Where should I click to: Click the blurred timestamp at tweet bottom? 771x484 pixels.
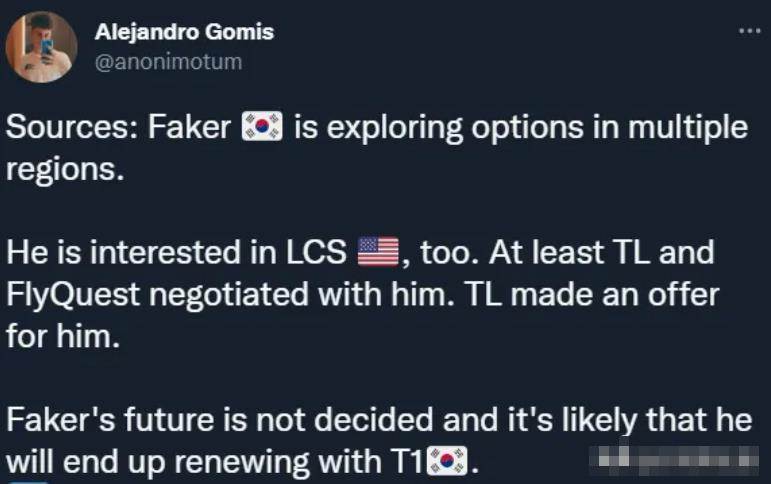[x=674, y=460]
